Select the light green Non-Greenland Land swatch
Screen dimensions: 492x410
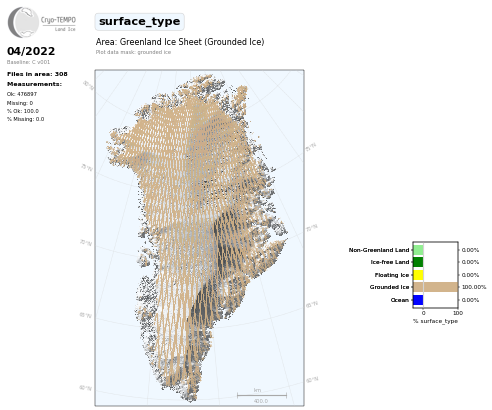coord(418,250)
